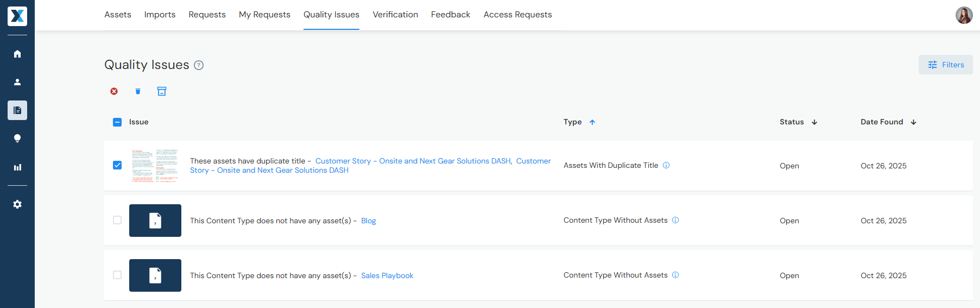Check the Sales Playbook issue checkbox
This screenshot has width=980, height=308.
(x=117, y=275)
